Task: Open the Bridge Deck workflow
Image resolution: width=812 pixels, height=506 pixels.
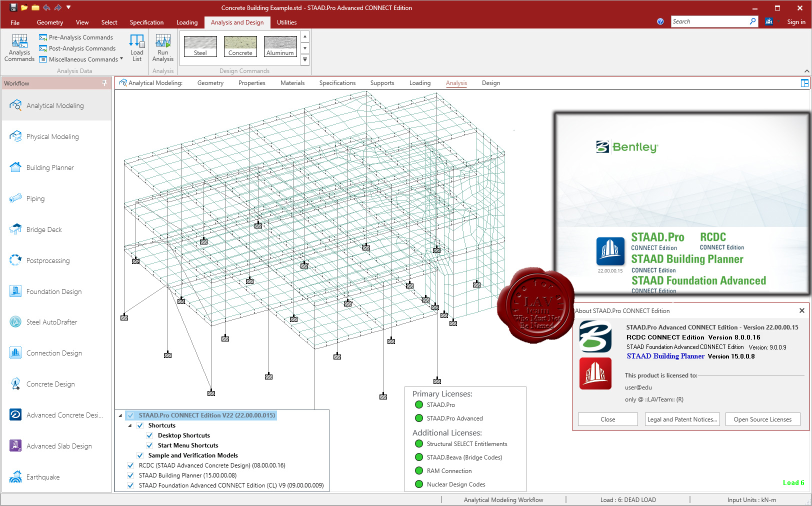Action: [x=56, y=229]
